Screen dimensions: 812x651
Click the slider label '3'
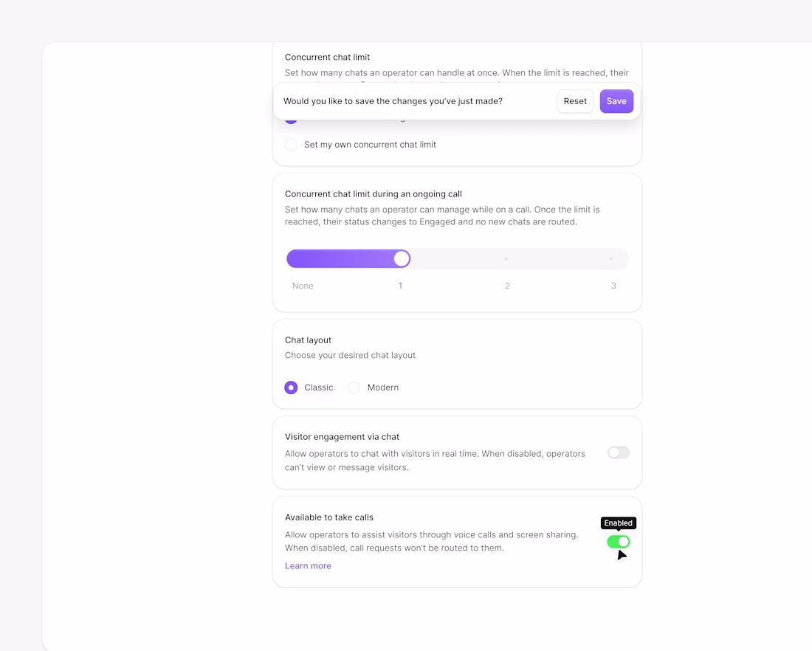click(x=613, y=286)
